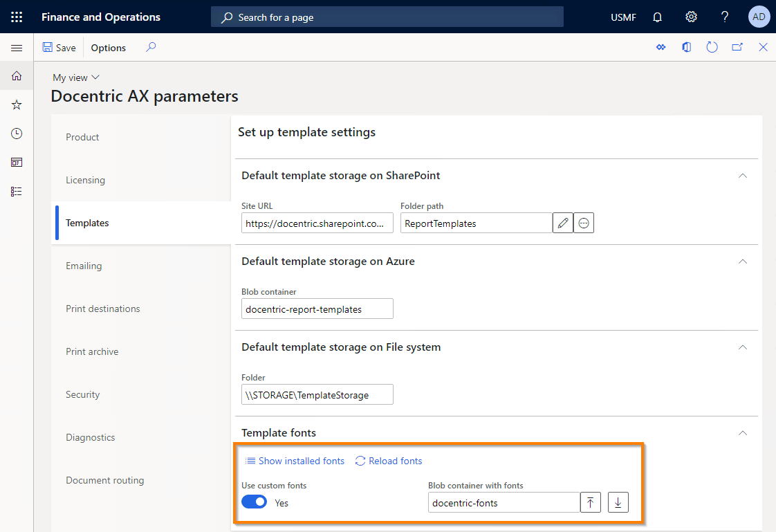
Task: Open the USMF company picker
Action: [624, 17]
